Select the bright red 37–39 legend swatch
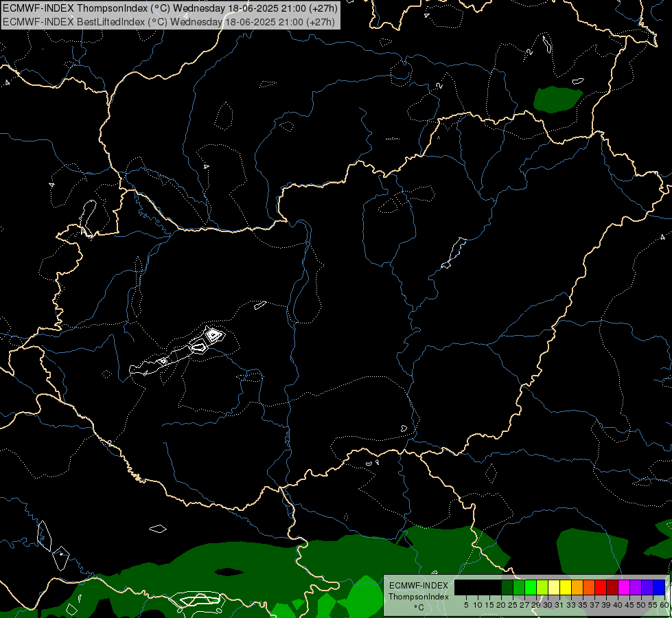The image size is (672, 618). point(600,587)
